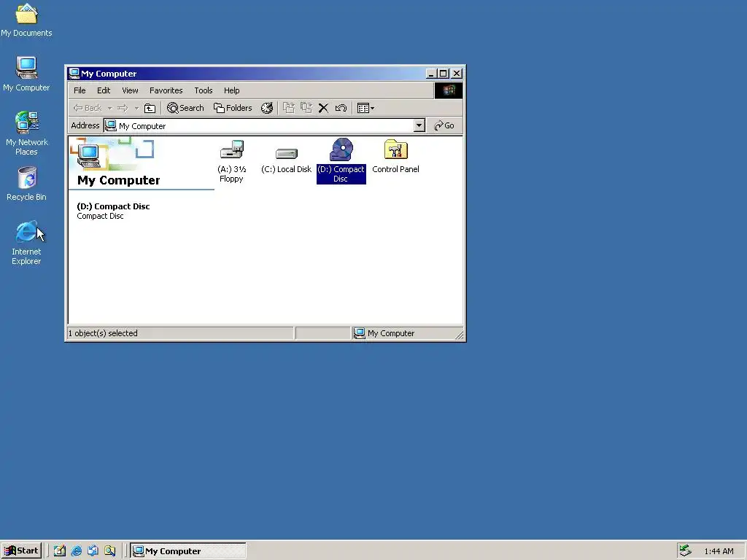Maximize the My Computer window
Viewport: 747px width, 560px height.
point(443,74)
